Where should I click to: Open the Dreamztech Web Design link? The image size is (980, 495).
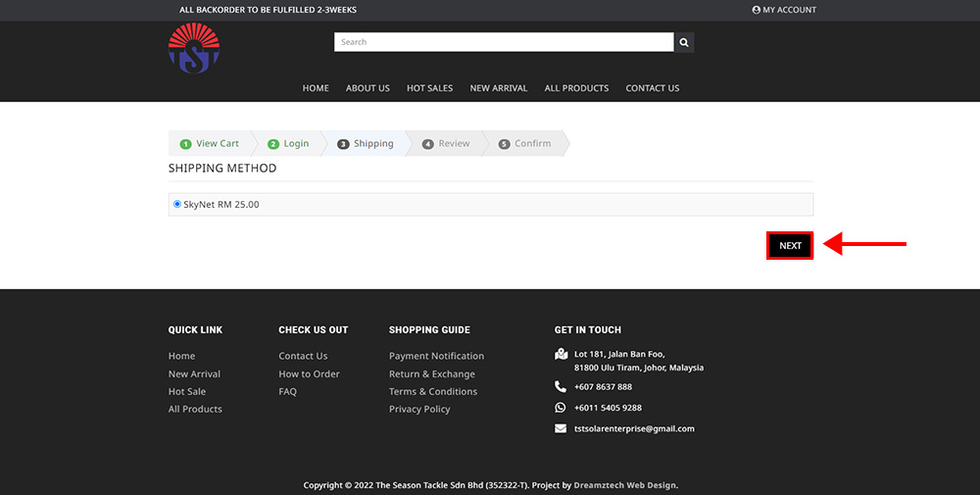click(625, 485)
